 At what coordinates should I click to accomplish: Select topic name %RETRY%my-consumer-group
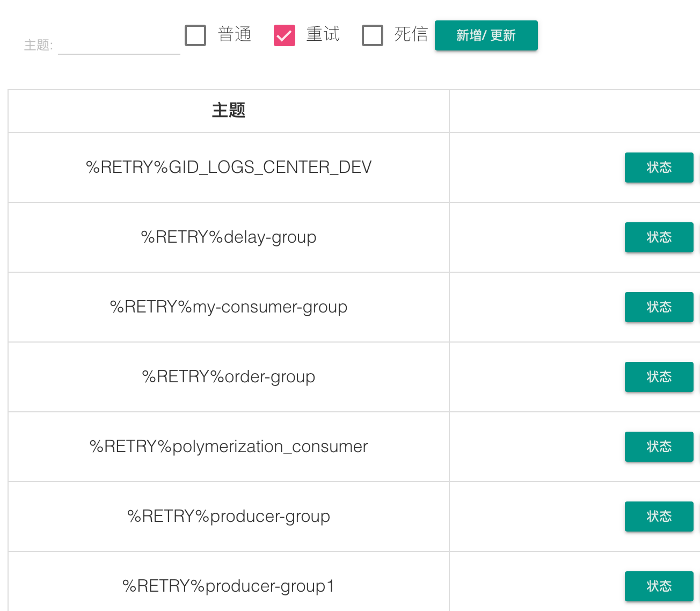(229, 307)
